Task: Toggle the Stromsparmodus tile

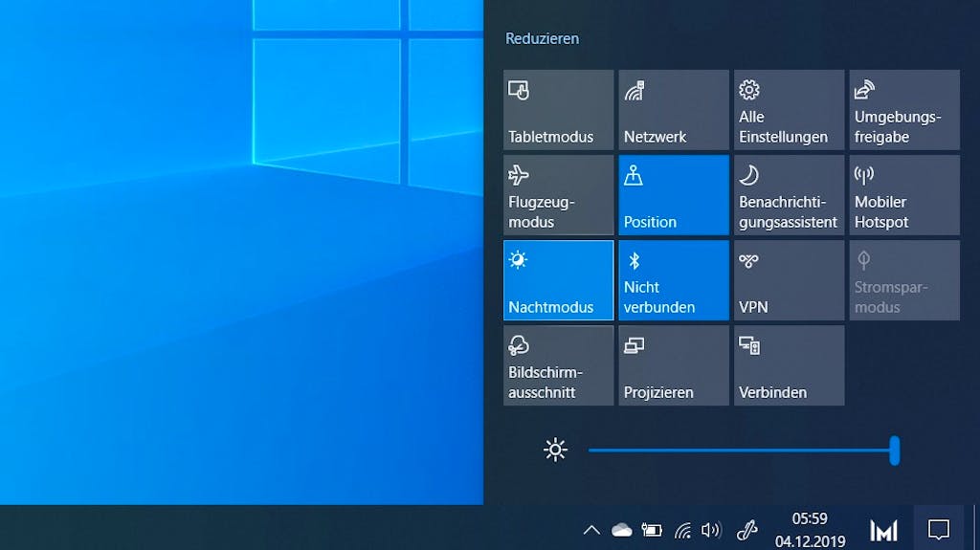Action: pyautogui.click(x=904, y=280)
